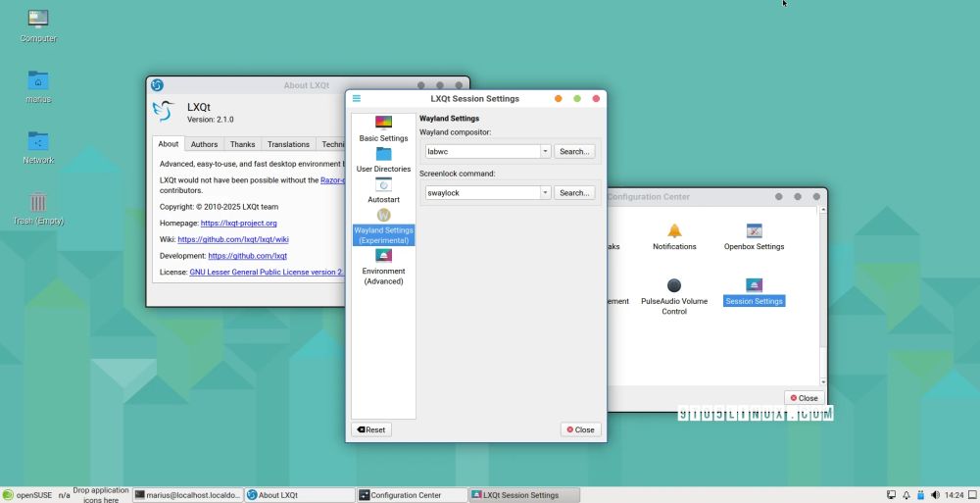This screenshot has width=980, height=503.
Task: Click Search button next to Wayland compositor
Action: pyautogui.click(x=574, y=151)
